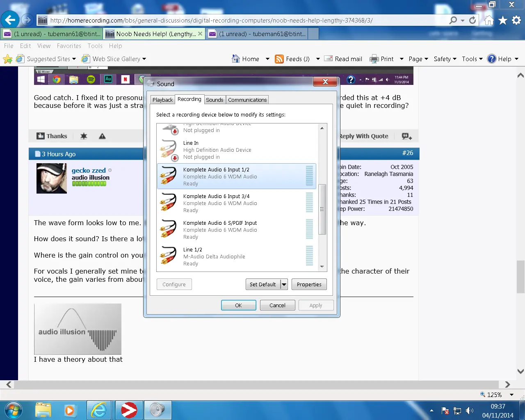
Task: Open the red arrow app in taskbar
Action: tap(129, 410)
